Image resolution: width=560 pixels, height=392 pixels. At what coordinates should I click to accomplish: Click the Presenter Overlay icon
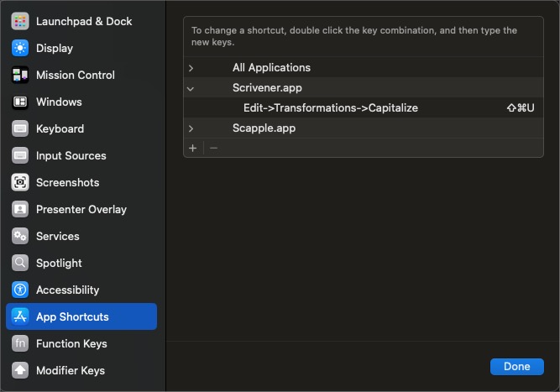point(20,209)
